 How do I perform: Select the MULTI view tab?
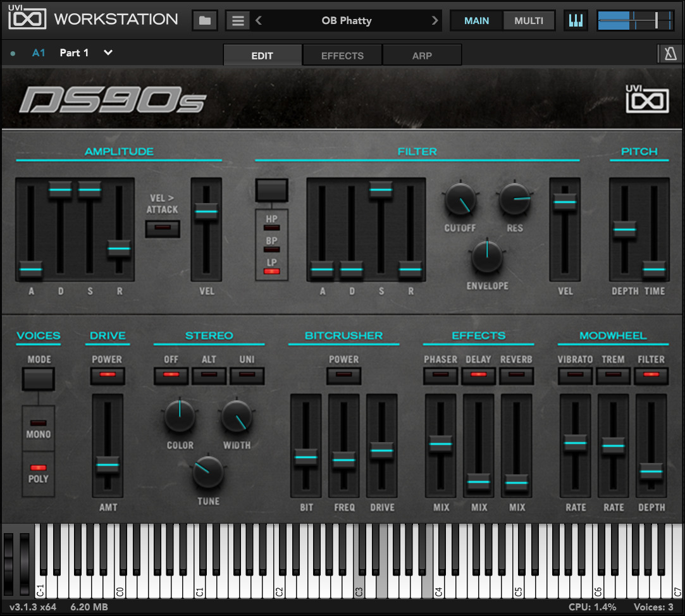coord(529,20)
